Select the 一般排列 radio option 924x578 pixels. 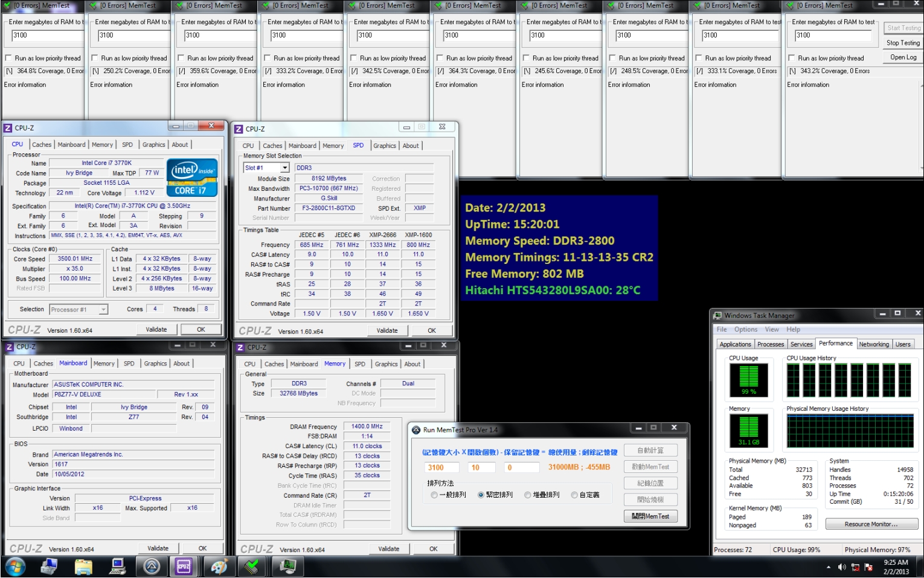[x=434, y=495]
